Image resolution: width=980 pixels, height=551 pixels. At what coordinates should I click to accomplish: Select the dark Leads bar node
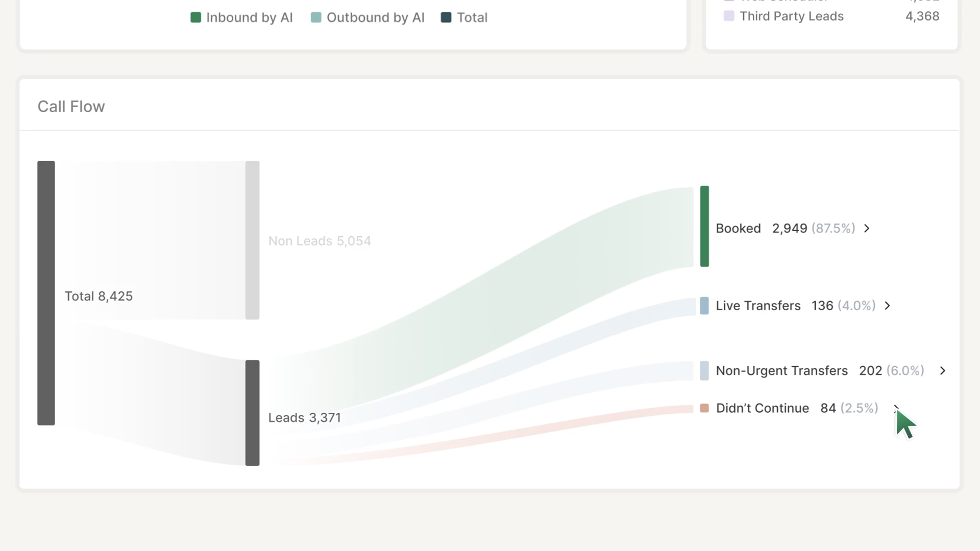[x=252, y=413]
